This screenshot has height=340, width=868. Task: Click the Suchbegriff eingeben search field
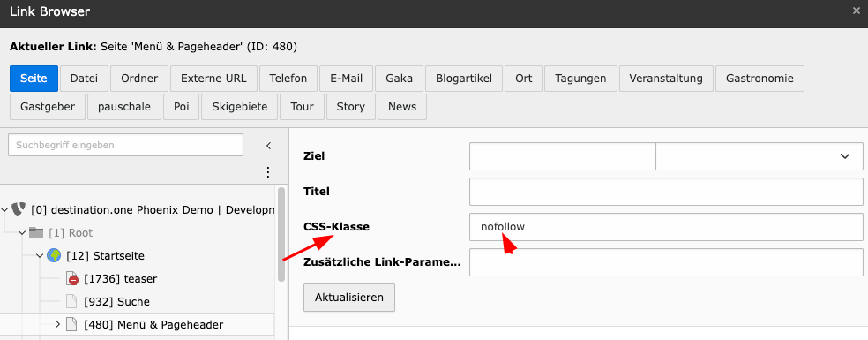(x=125, y=146)
